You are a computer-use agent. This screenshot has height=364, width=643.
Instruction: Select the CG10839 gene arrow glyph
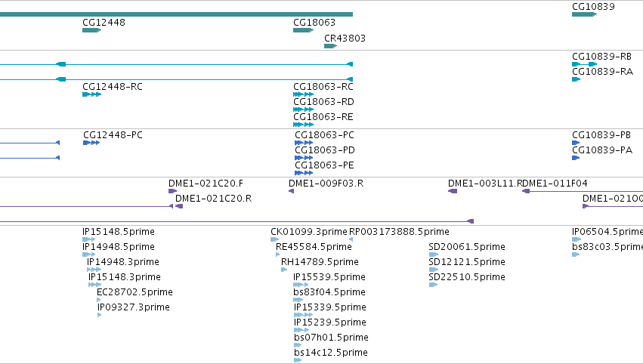pyautogui.click(x=584, y=14)
